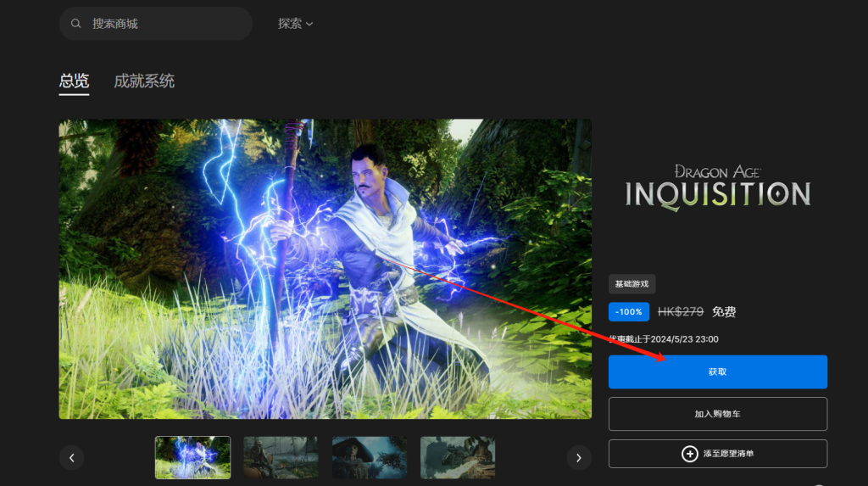Click the main game screenshot image

tap(325, 269)
